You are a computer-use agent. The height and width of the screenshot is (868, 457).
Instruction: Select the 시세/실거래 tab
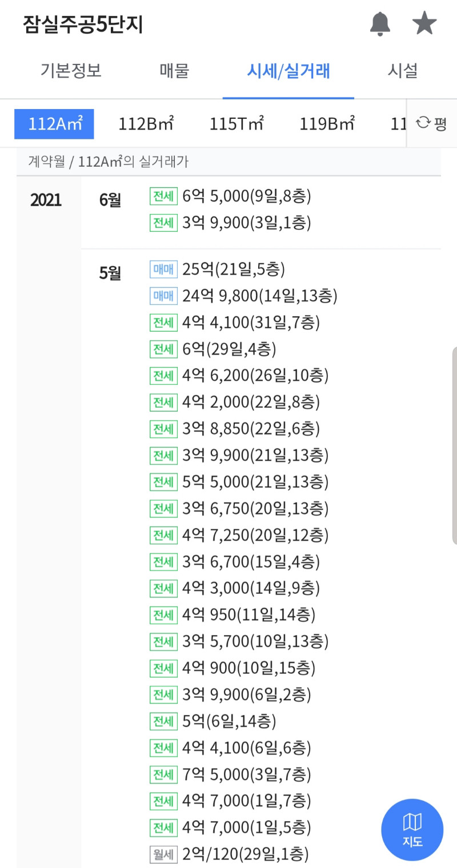(x=288, y=71)
